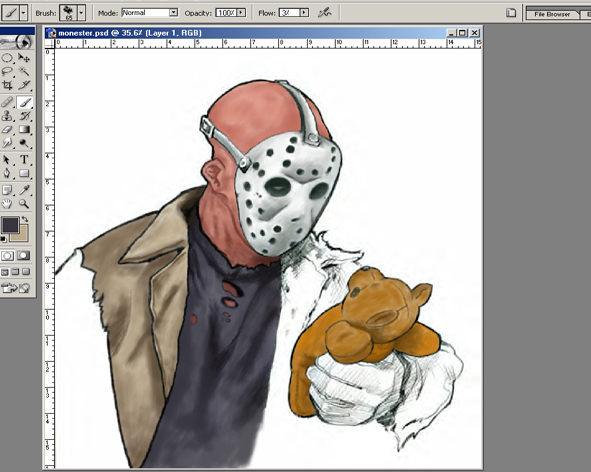591x472 pixels.
Task: Select the Notes tool
Action: [8, 190]
